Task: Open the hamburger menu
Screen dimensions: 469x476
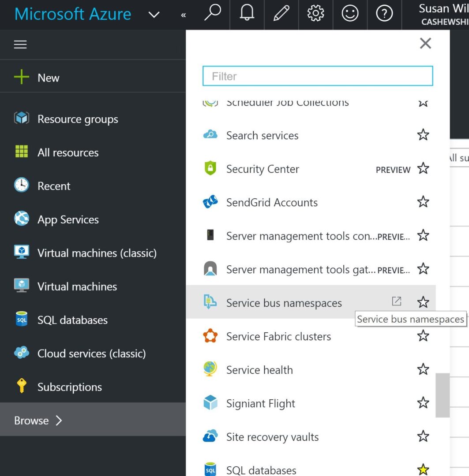Action: point(20,44)
